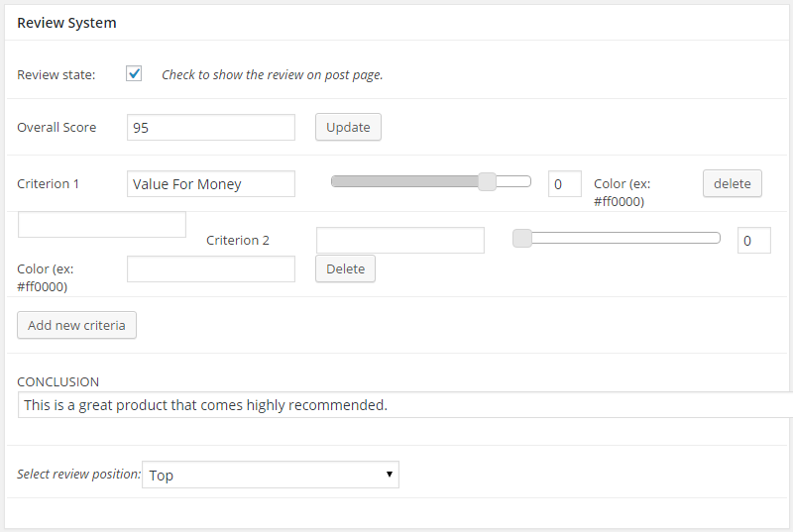
Task: Remove Criterion 2 using the capitalized Delete button
Action: pyautogui.click(x=345, y=268)
